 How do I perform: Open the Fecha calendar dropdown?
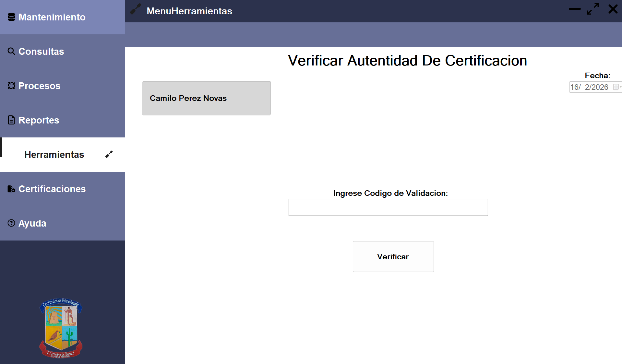[617, 87]
